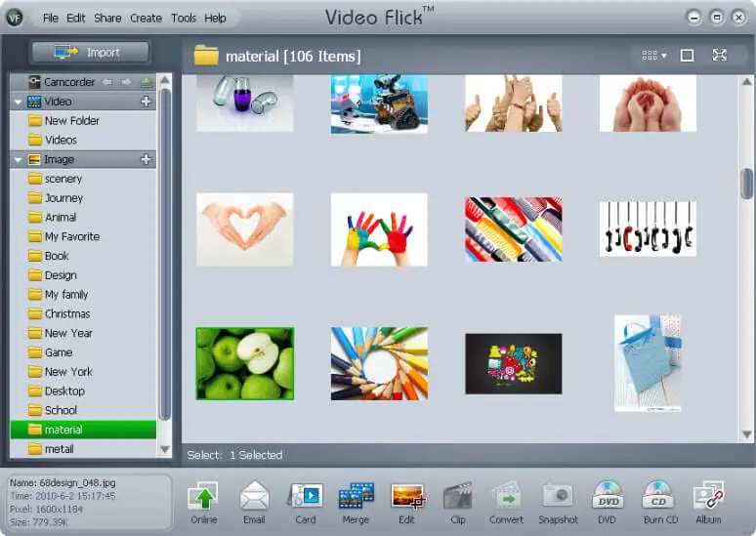Select the thumbs-up hands thumbnail
Screen dimensions: 756x536
pos(514,103)
